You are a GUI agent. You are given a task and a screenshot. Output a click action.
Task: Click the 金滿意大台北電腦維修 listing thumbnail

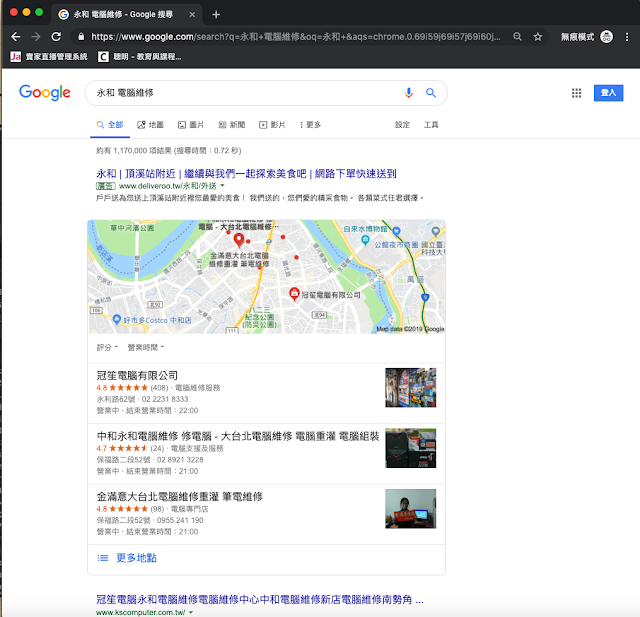tap(411, 508)
